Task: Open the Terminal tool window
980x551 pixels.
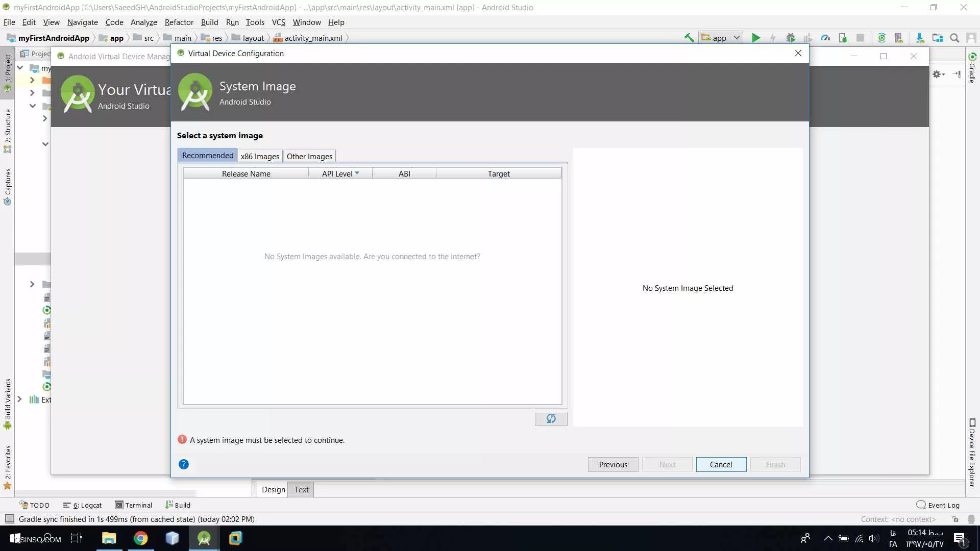Action: click(133, 505)
